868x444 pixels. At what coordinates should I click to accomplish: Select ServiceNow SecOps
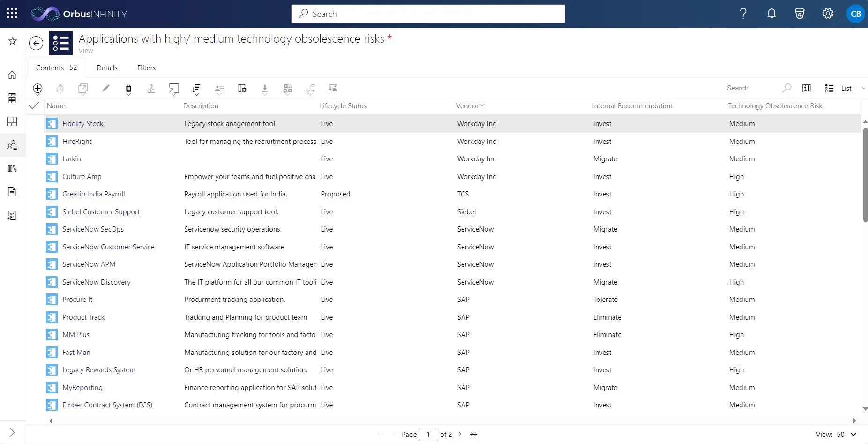pos(93,229)
